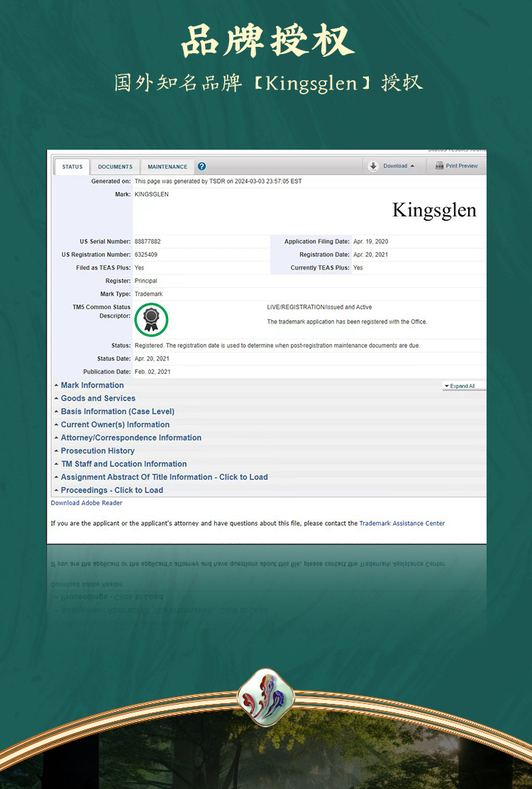Click the Download arrow icon
Screen dimensions: 532x789
click(x=373, y=166)
